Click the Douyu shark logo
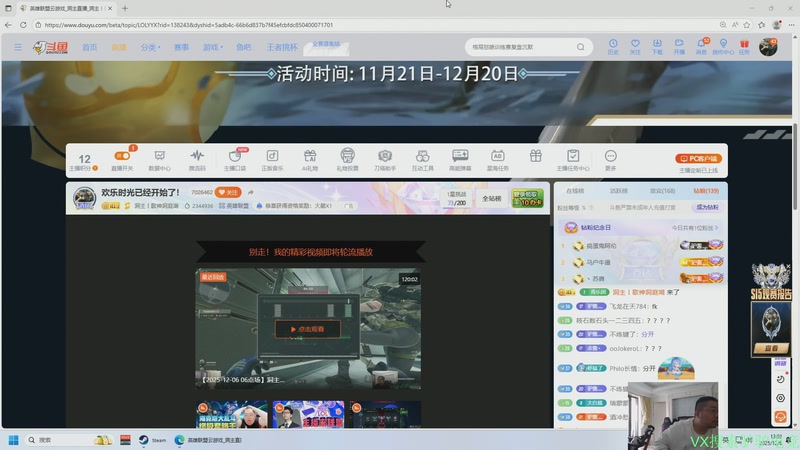This screenshot has width=800, height=450. (x=50, y=47)
